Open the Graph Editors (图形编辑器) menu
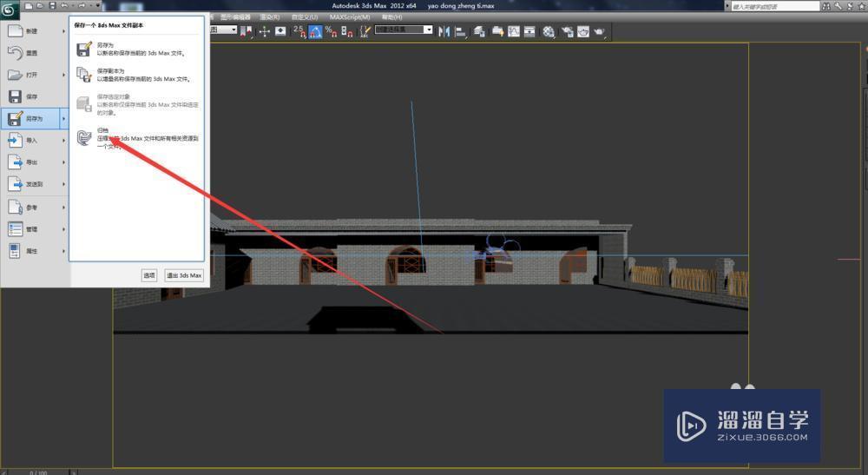 click(235, 17)
